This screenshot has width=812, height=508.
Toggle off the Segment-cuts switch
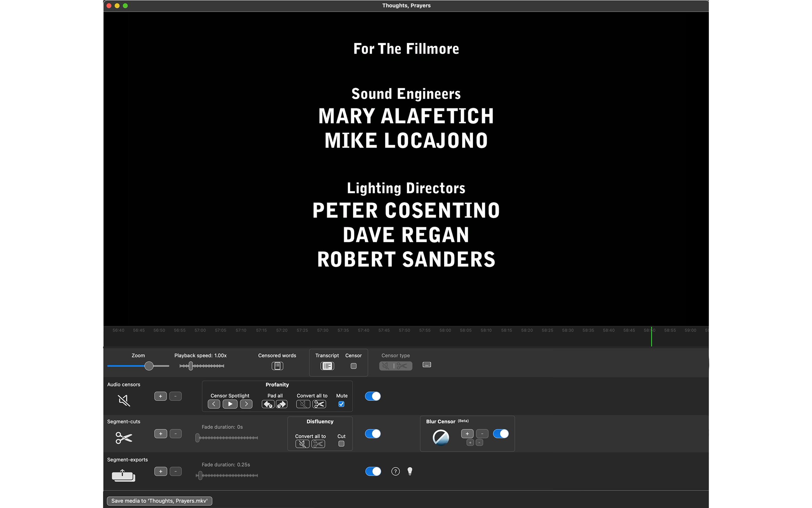373,434
